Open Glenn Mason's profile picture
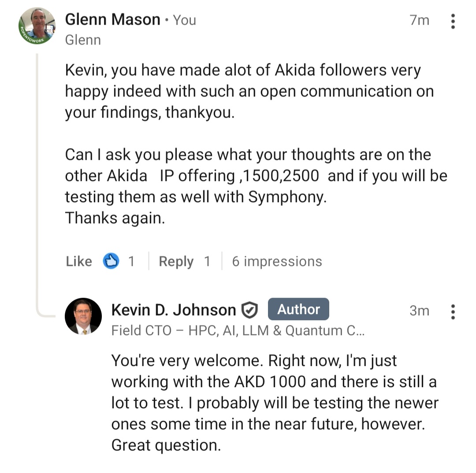 pos(37,26)
